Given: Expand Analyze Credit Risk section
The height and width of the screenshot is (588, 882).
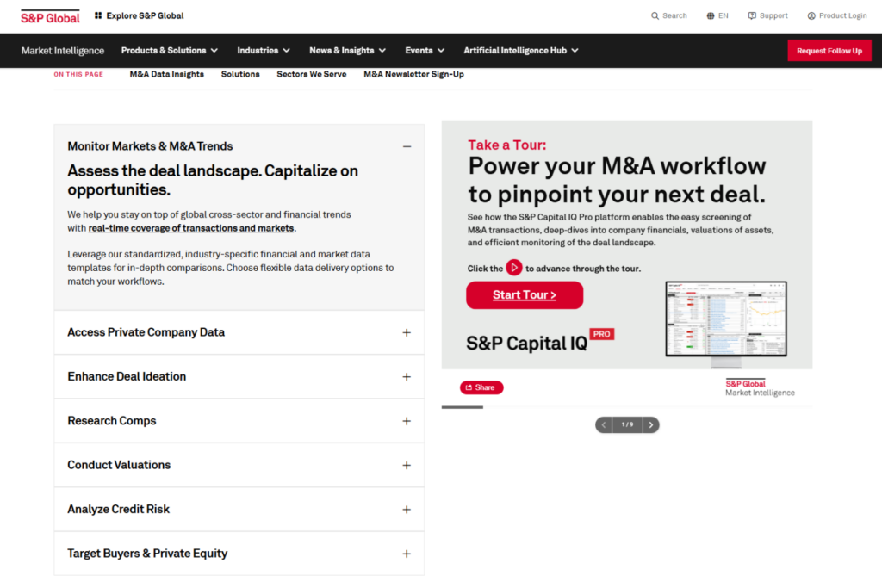Looking at the screenshot, I should tap(407, 510).
